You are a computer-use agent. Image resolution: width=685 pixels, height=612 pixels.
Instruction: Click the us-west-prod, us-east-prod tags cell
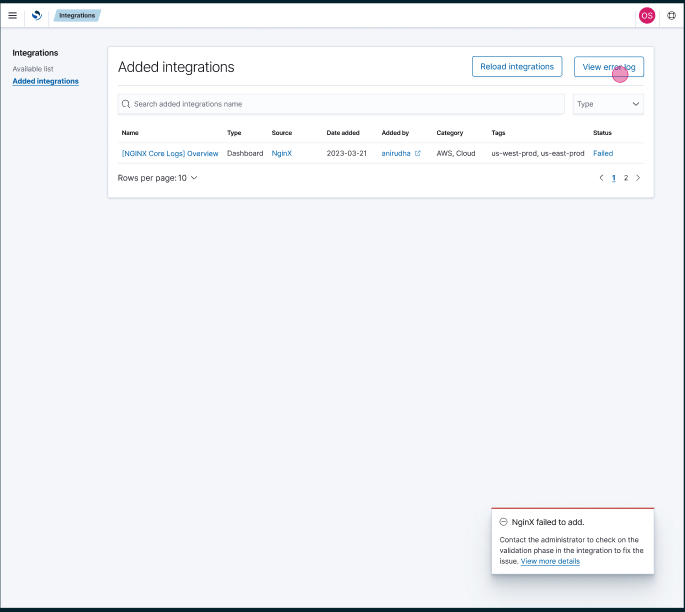tap(538, 153)
